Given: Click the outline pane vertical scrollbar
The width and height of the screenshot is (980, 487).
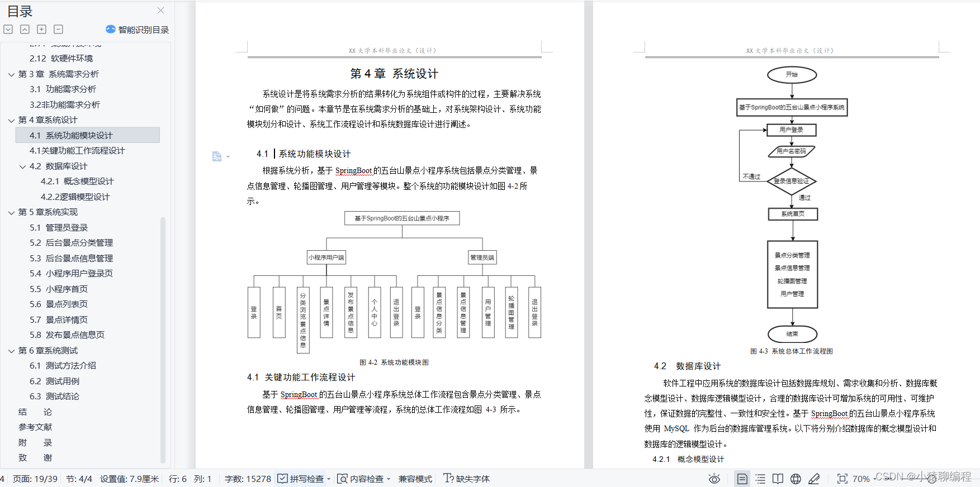Looking at the screenshot, I should [x=163, y=340].
